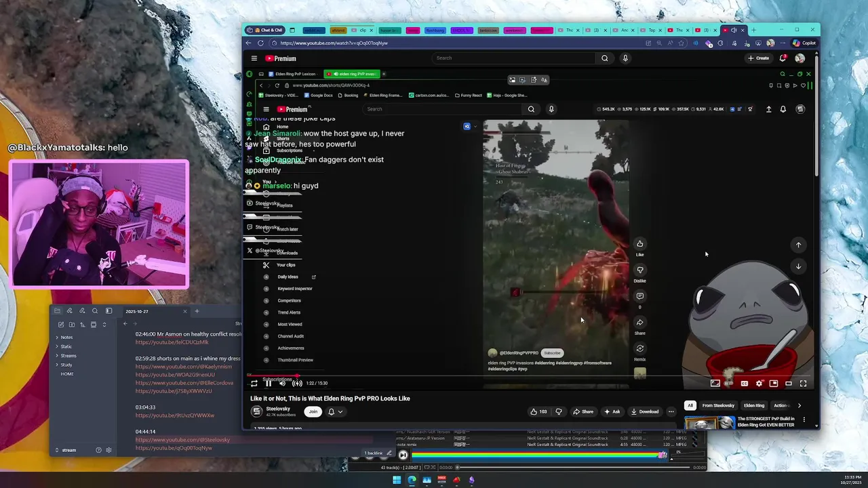Toggle loop icon in video player
Image resolution: width=868 pixels, height=488 pixels.
click(254, 384)
